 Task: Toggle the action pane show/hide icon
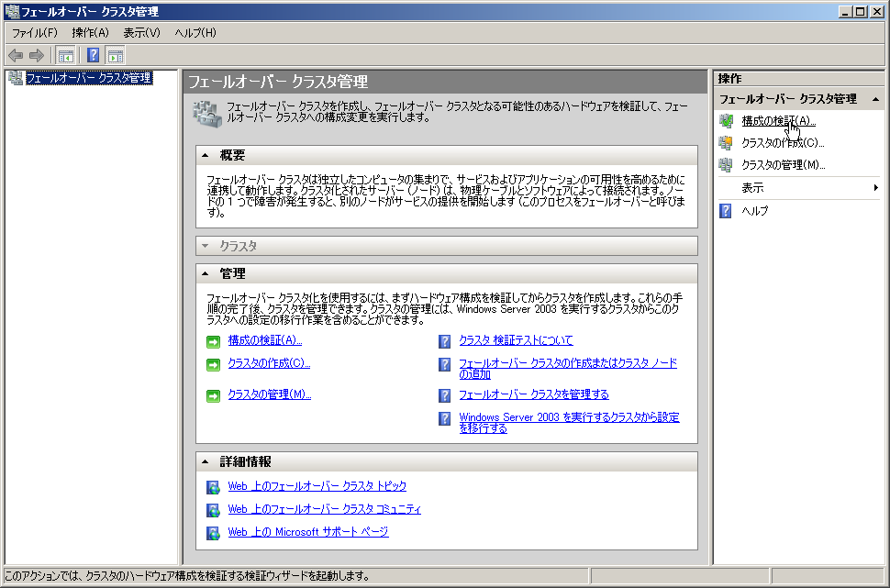coord(116,56)
